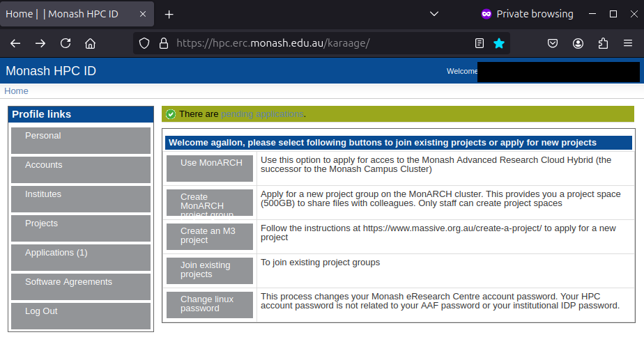Image resolution: width=644 pixels, height=337 pixels.
Task: Follow the pending applications link
Action: tap(262, 113)
